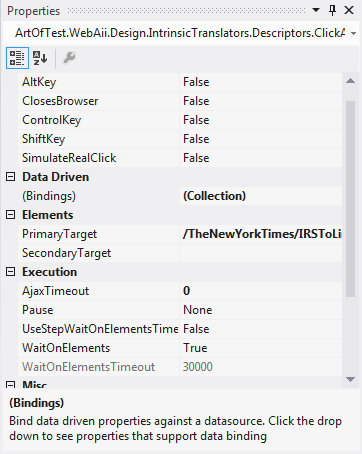The height and width of the screenshot is (454, 362).
Task: Select the WaitOnElements property
Action: [x=99, y=348]
